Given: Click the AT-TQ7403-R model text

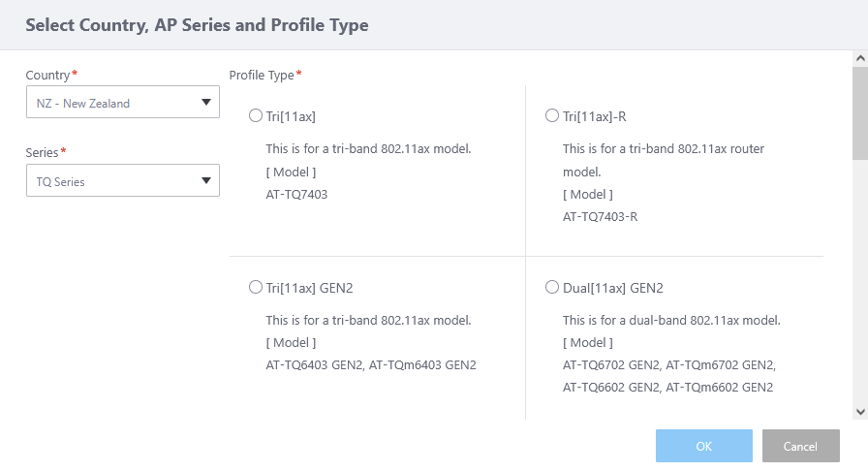Looking at the screenshot, I should [600, 216].
